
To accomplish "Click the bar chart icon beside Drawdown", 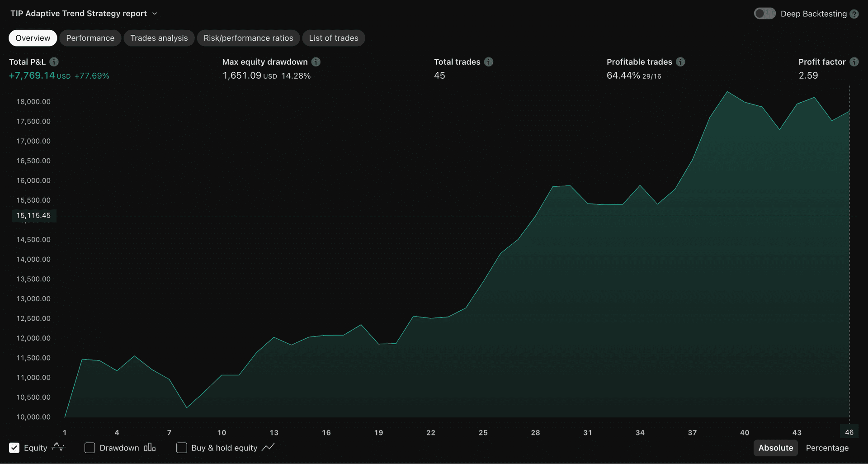I will [149, 448].
